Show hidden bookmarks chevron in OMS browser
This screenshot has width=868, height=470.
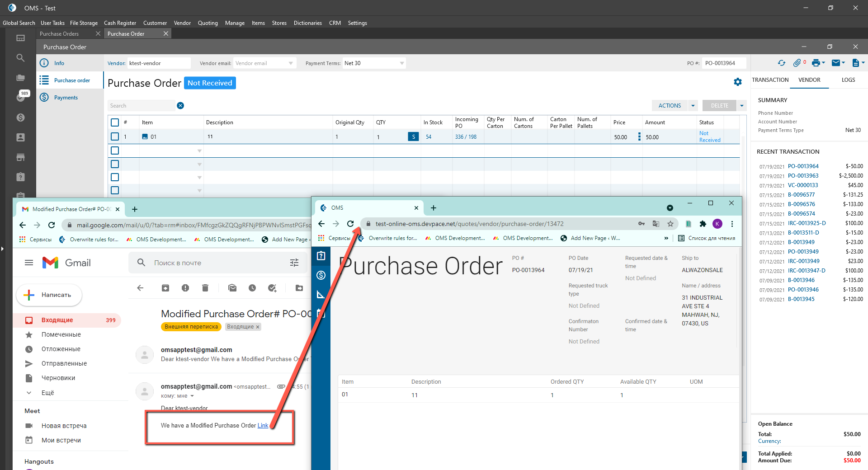666,238
